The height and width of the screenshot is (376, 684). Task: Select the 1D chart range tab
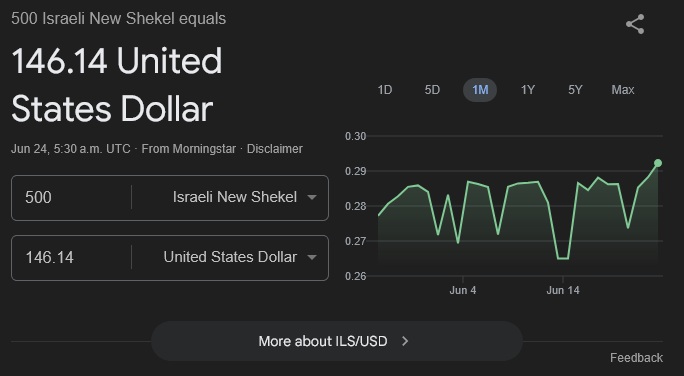point(385,90)
